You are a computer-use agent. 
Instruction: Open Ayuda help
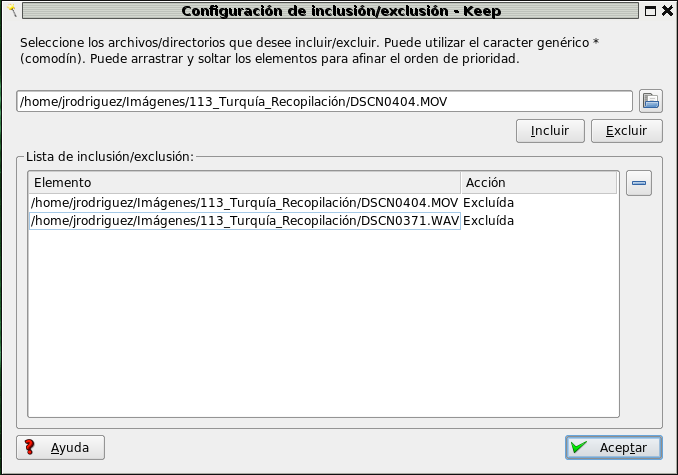coord(60,447)
